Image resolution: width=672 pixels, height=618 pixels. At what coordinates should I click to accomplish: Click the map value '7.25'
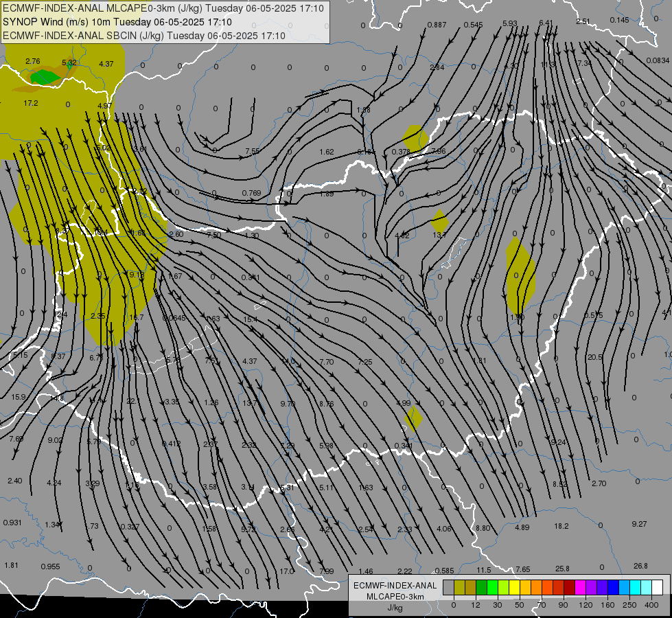point(364,362)
